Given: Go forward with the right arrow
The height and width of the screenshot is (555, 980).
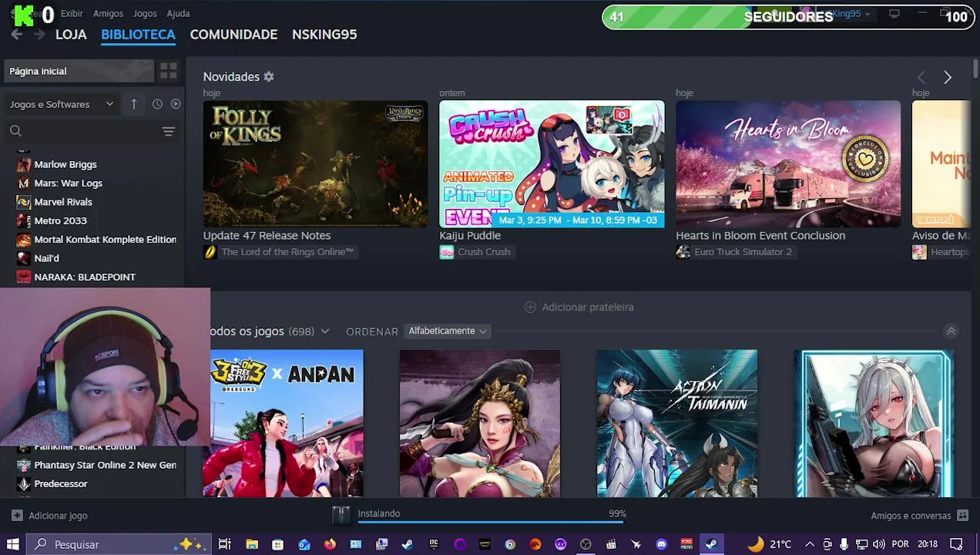Looking at the screenshot, I should point(39,35).
